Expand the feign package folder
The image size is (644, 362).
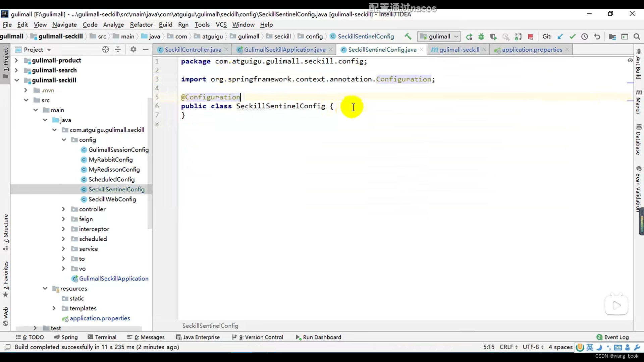pos(63,219)
